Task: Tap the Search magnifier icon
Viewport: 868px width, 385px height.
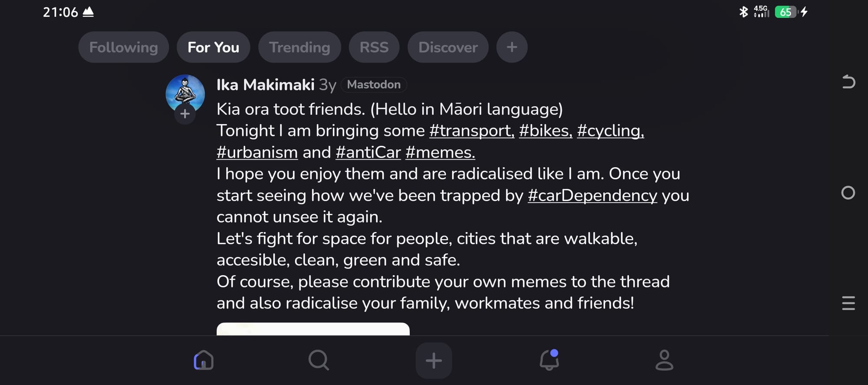Action: click(x=319, y=360)
